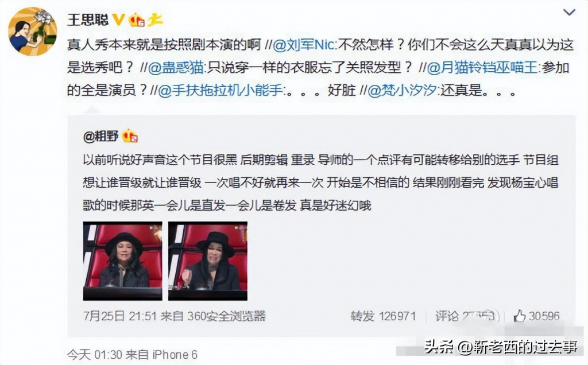Open 王思聪's profile avatar
588x365 pixels.
tap(33, 32)
